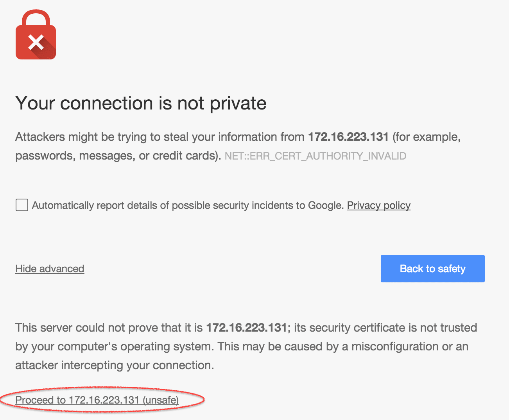Image resolution: width=509 pixels, height=420 pixels.
Task: Click the white X on the padlock
Action: coord(36,42)
